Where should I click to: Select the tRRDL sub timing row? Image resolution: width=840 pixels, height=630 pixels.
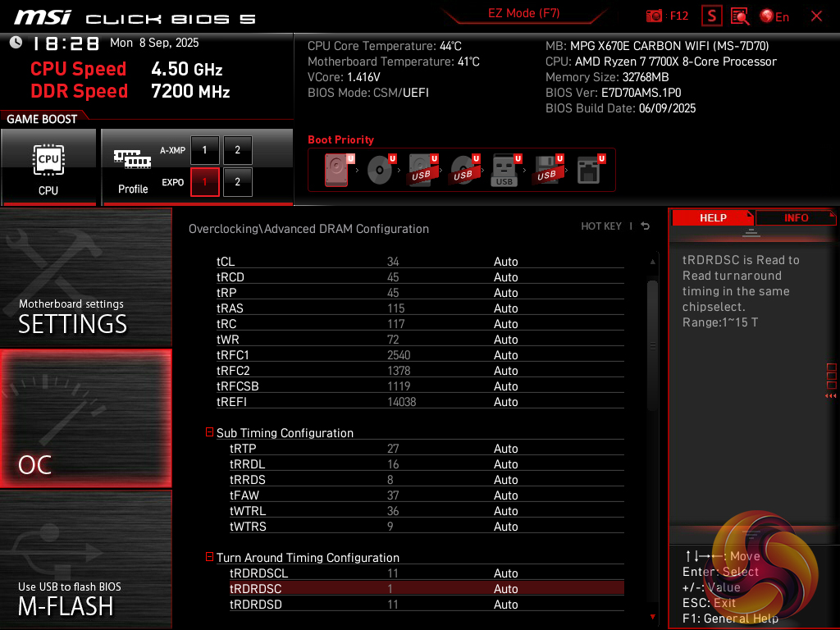point(427,464)
